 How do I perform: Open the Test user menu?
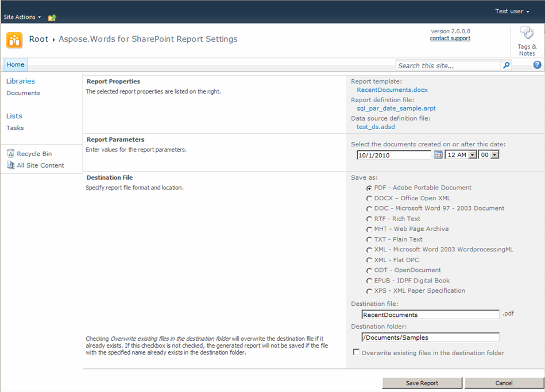[512, 11]
